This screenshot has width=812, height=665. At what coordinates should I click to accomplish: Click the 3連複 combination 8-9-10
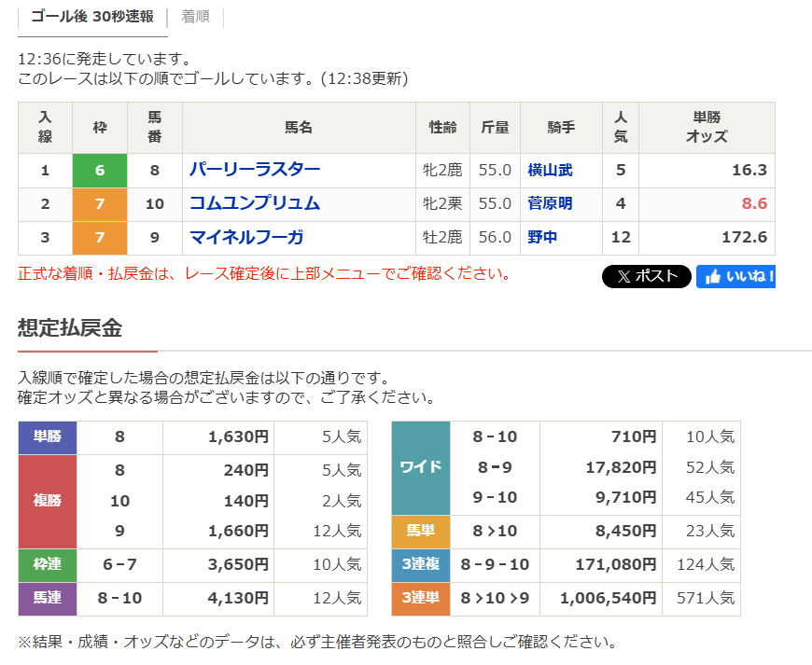click(x=495, y=564)
